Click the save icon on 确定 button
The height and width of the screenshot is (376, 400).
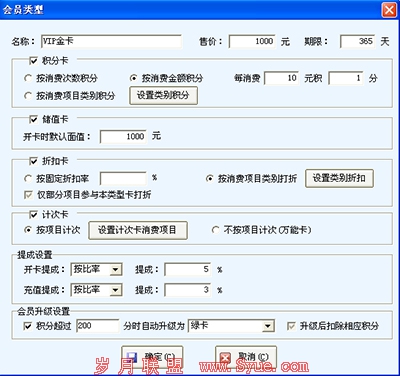coord(131,358)
